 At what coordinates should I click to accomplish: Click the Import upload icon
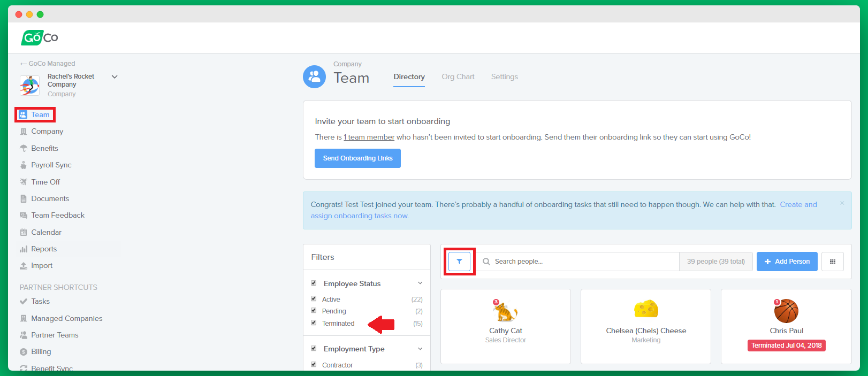click(24, 265)
